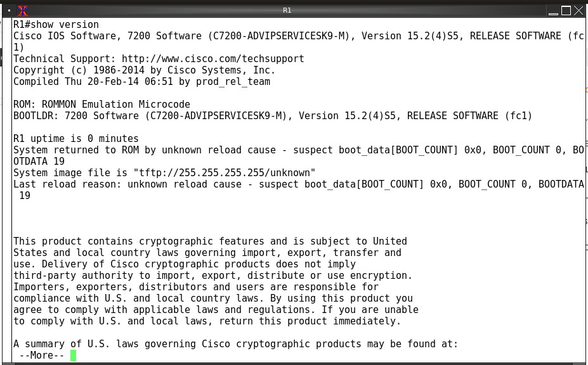588x365 pixels.
Task: Click the BOOTLDR line text
Action: (273, 116)
